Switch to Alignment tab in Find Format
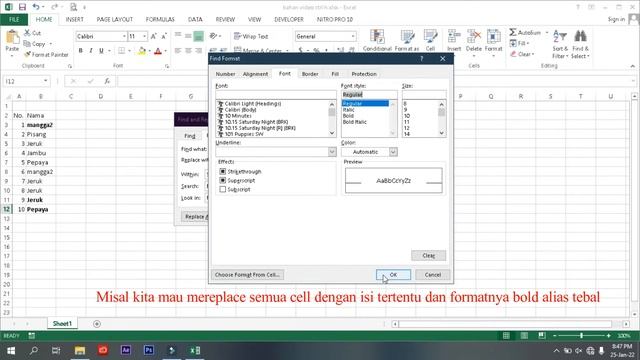 pyautogui.click(x=256, y=74)
